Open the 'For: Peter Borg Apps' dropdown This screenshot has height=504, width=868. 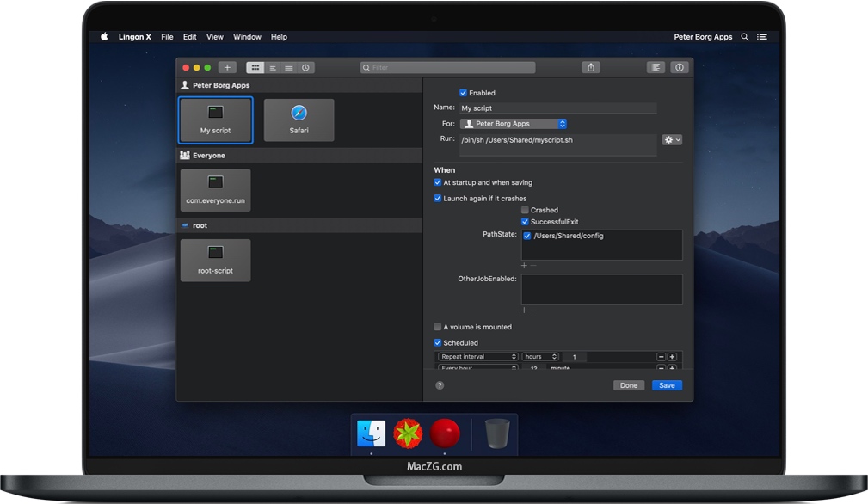[x=513, y=123]
